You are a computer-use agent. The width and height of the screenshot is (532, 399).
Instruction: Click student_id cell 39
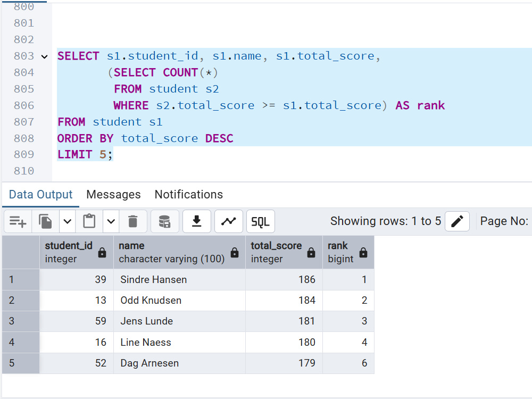76,280
